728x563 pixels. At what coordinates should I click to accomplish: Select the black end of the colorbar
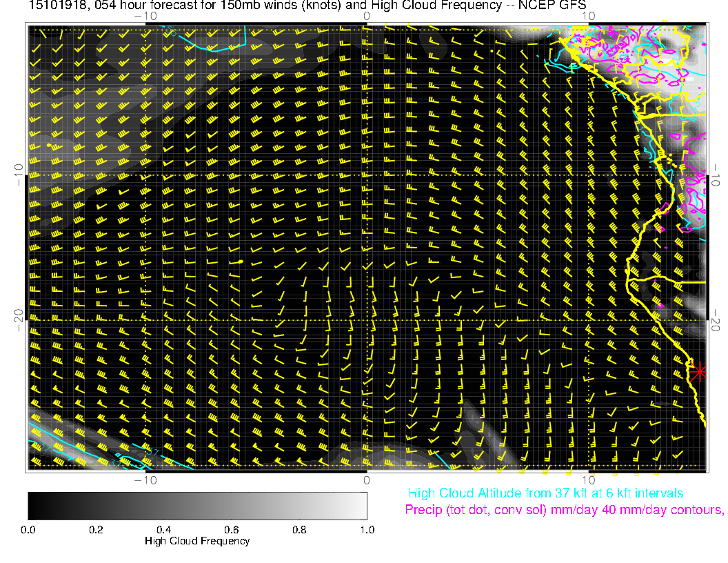click(x=33, y=505)
